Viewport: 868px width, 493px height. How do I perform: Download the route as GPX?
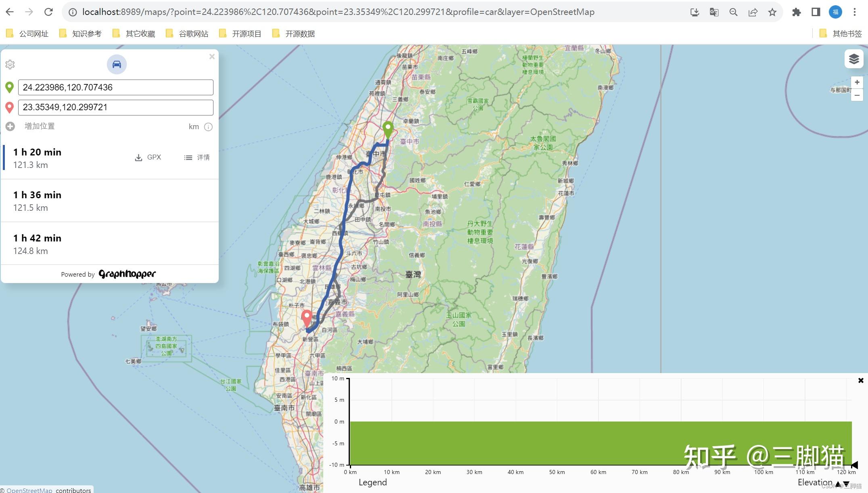coord(148,157)
